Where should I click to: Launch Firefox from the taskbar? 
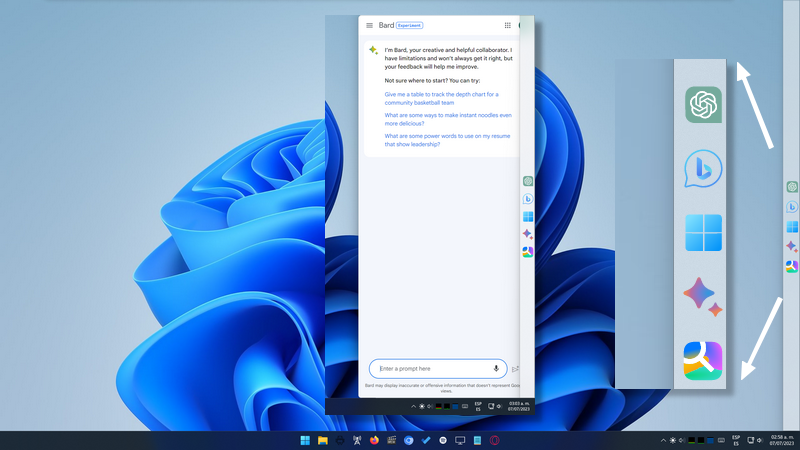pyautogui.click(x=374, y=440)
